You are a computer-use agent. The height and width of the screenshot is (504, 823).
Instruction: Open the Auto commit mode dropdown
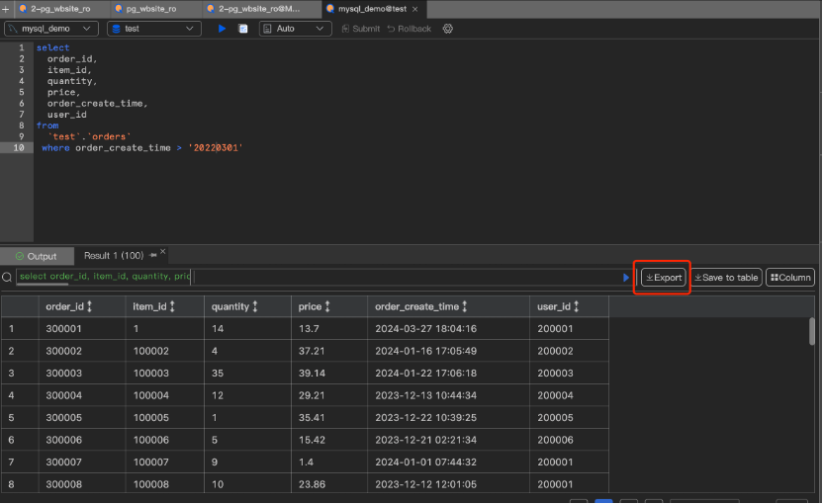coord(295,29)
